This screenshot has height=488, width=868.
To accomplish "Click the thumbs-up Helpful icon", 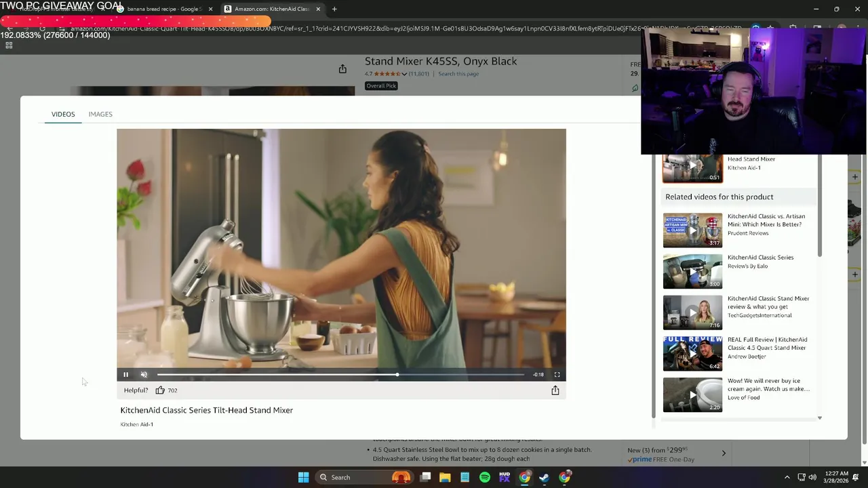I will click(160, 390).
